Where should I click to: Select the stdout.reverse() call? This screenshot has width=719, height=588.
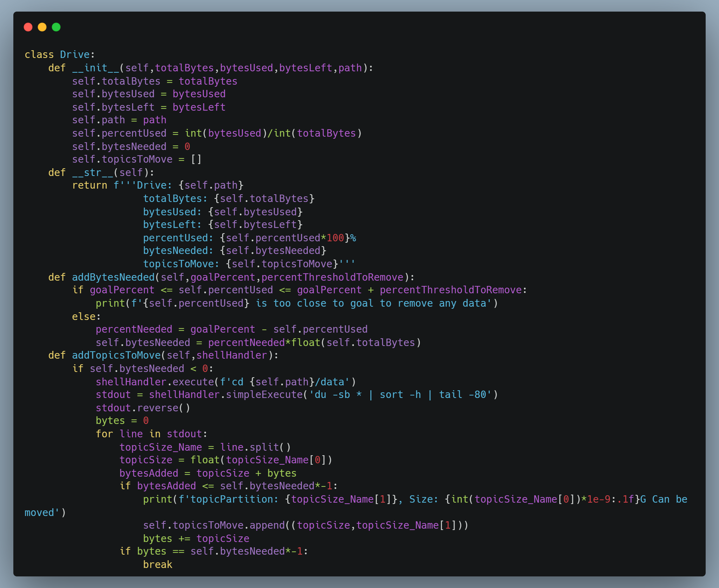click(142, 407)
